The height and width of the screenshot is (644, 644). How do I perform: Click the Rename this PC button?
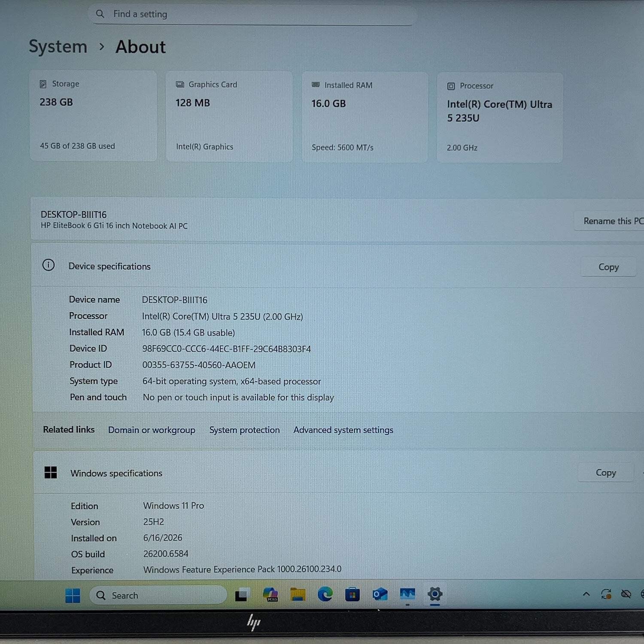pyautogui.click(x=610, y=221)
